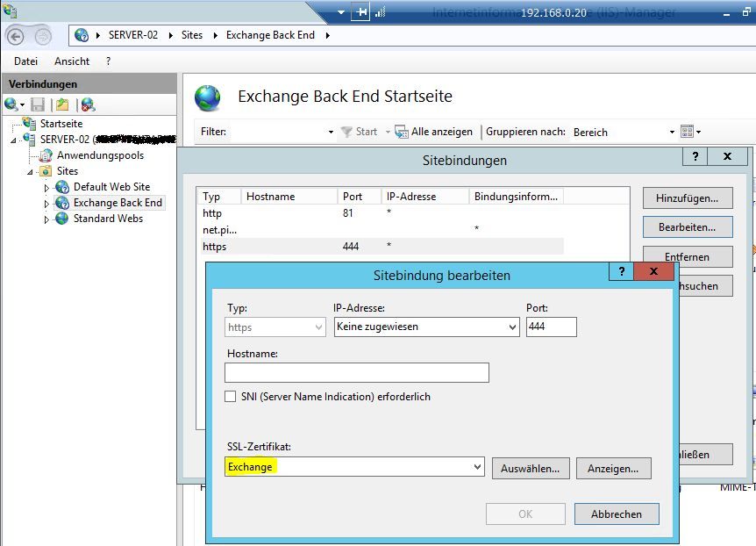Click the Bindungsinform... column header
This screenshot has width=756, height=546.
(x=516, y=197)
